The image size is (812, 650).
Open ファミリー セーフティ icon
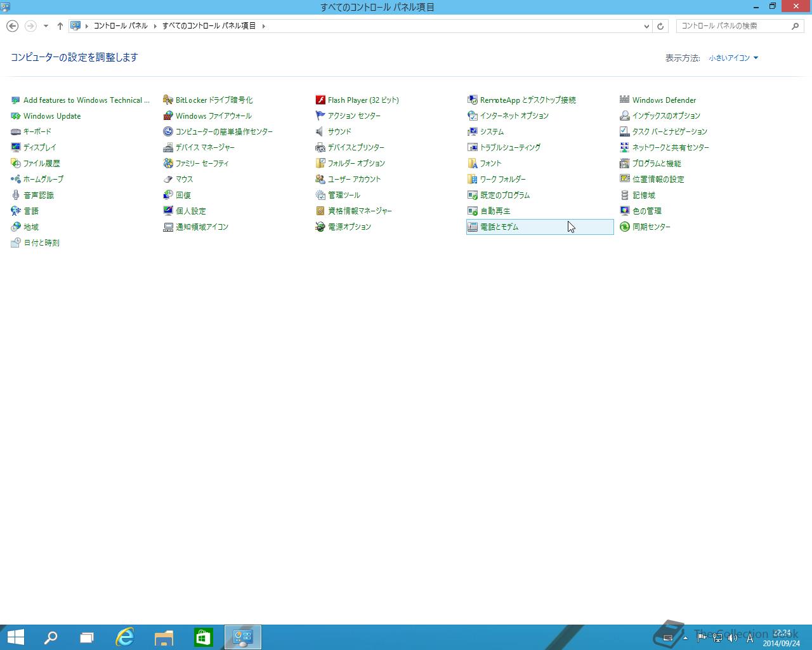click(x=168, y=163)
